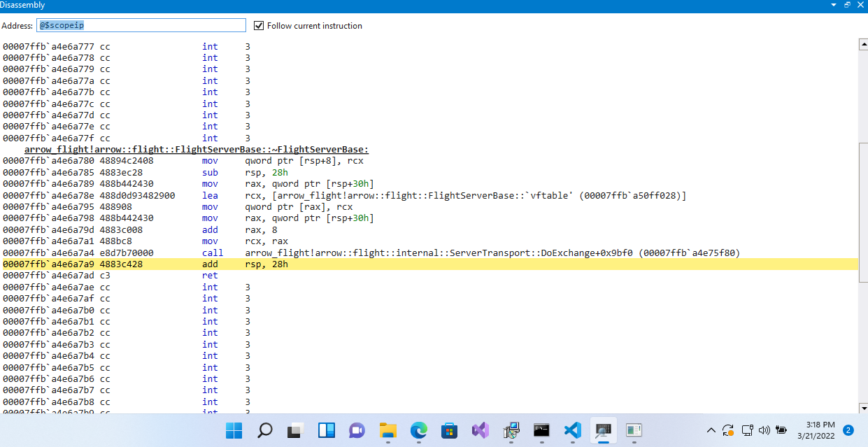Open the notification badge showing 2
The image size is (868, 447).
[848, 430]
